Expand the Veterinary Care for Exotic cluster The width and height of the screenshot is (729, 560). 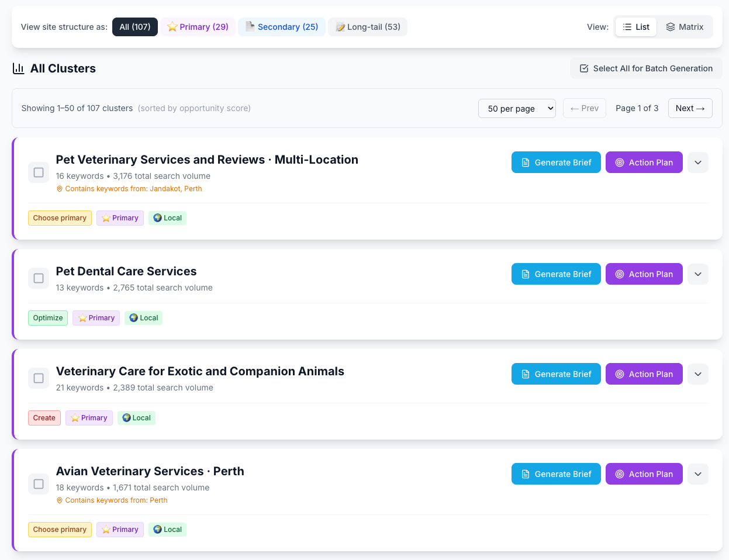coord(698,374)
